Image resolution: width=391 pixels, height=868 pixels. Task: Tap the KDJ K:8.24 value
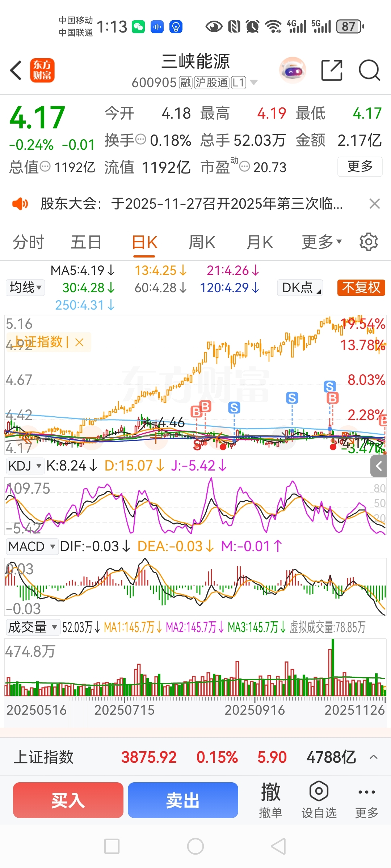[71, 466]
